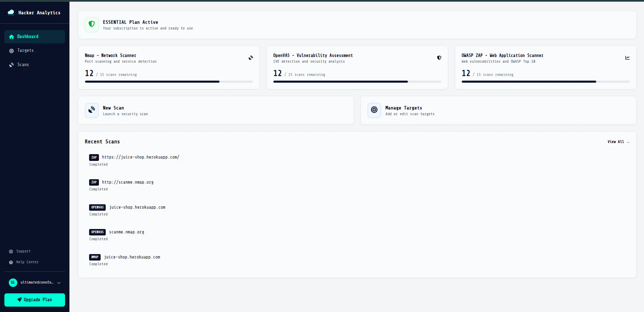
Task: Open the View All recent scans link
Action: (618, 142)
